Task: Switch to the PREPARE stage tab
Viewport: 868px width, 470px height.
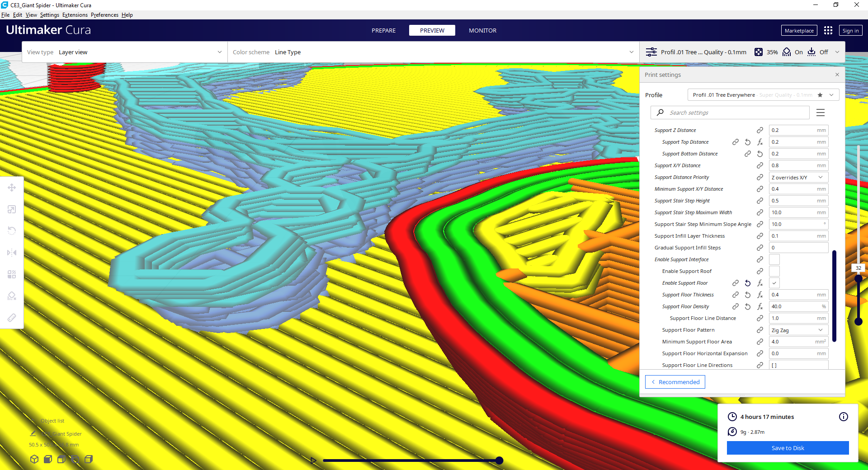Action: coord(383,30)
